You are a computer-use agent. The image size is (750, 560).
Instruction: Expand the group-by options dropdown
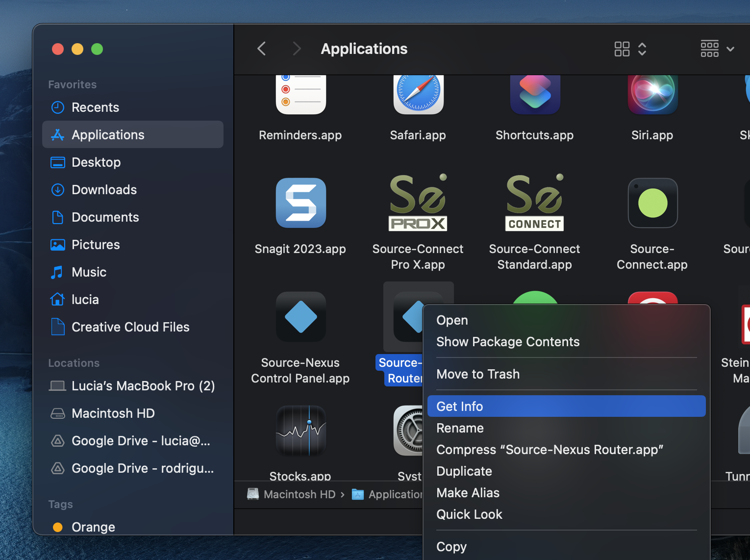point(717,49)
